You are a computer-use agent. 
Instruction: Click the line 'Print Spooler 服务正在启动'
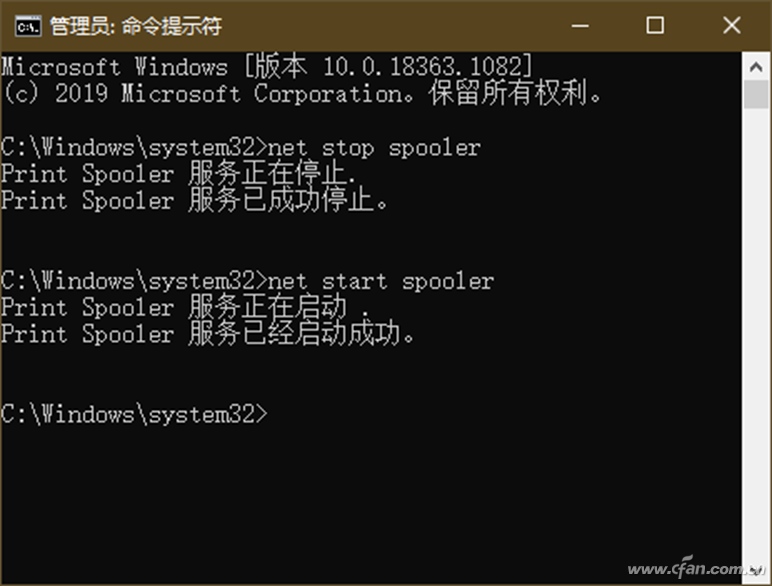185,307
